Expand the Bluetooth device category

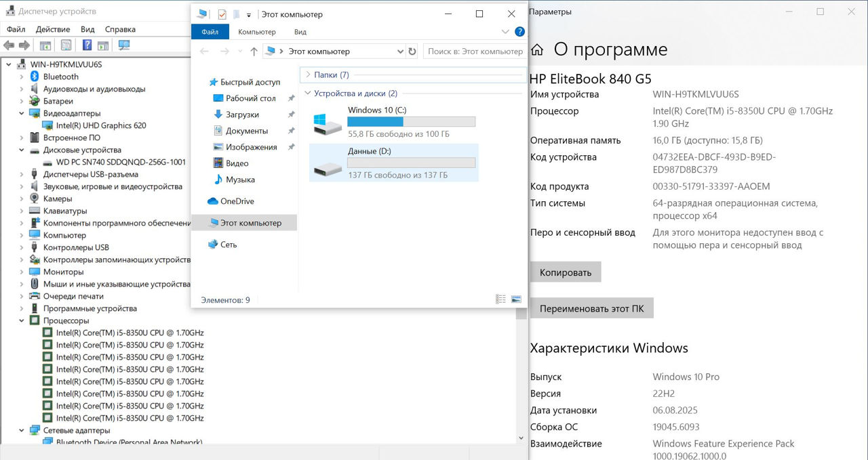(22, 77)
